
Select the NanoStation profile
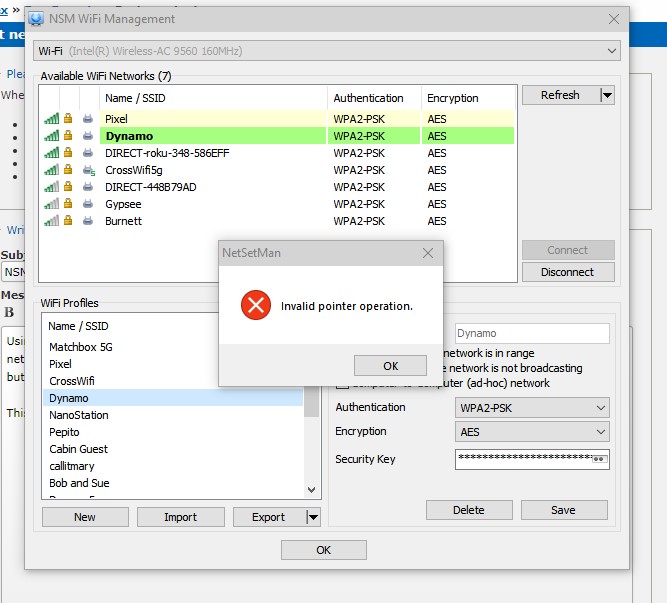(173, 415)
